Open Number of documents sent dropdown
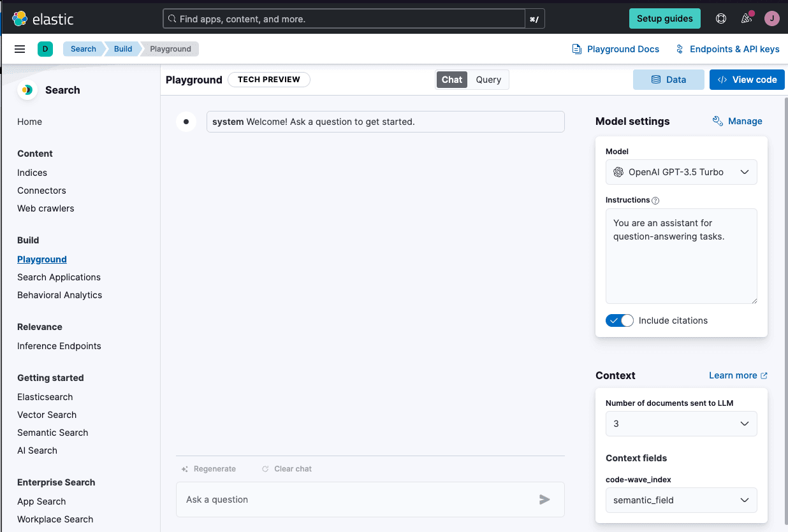 [681, 424]
